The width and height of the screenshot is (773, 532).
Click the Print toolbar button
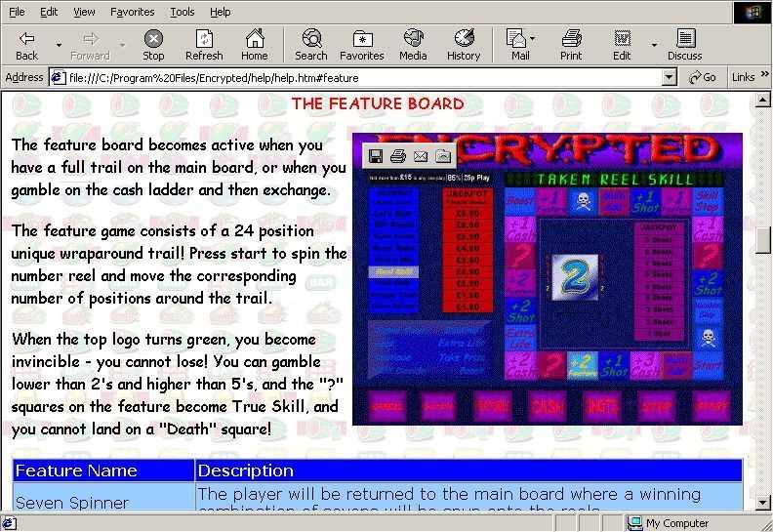point(571,44)
